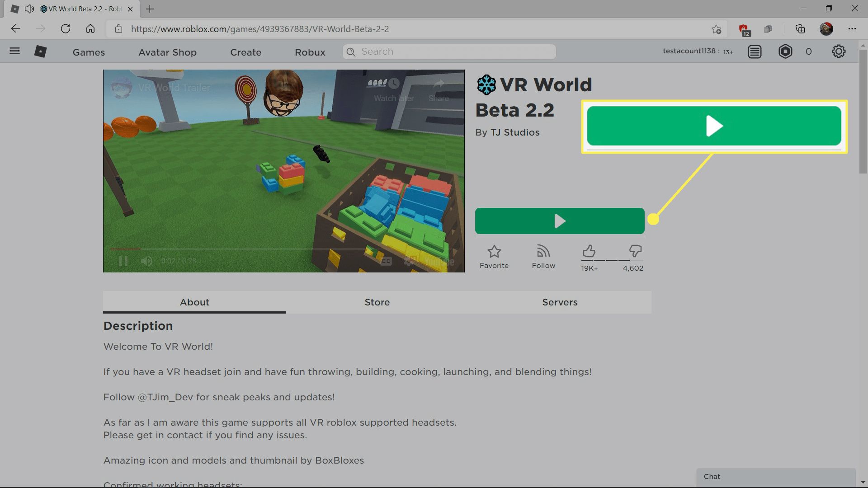Toggle pause on the VR World trailer
Image resolution: width=868 pixels, height=488 pixels.
coord(123,260)
